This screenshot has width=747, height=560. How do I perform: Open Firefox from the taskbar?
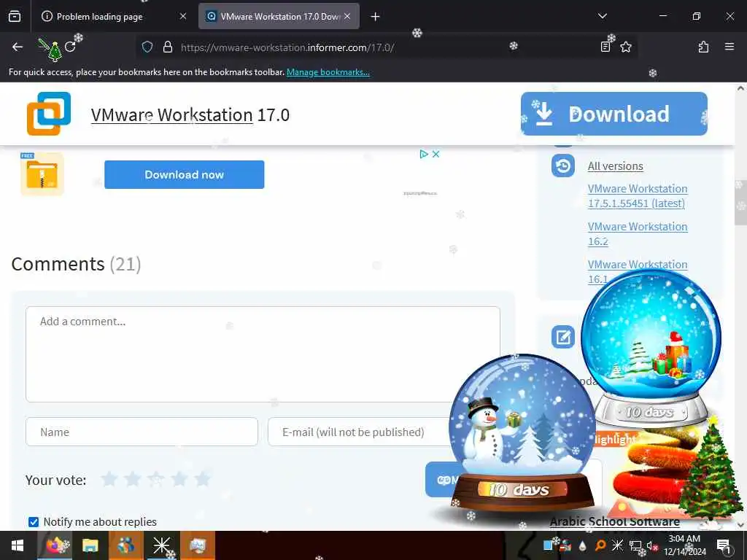pyautogui.click(x=55, y=545)
